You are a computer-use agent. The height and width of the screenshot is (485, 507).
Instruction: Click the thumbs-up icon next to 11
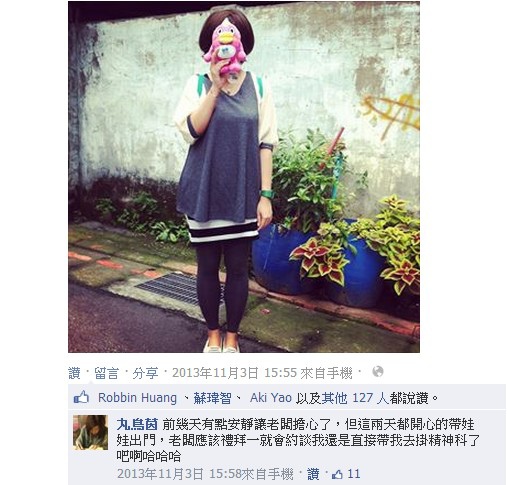[337, 474]
